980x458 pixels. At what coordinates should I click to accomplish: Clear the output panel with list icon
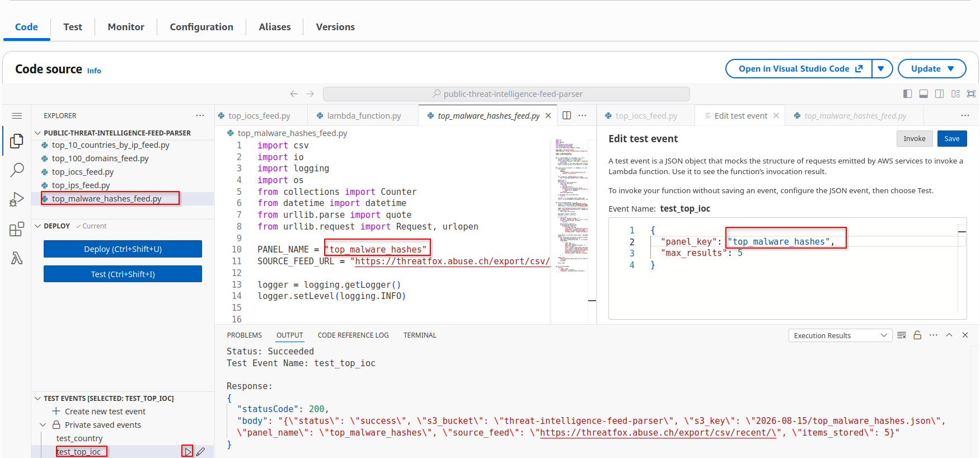coord(902,335)
